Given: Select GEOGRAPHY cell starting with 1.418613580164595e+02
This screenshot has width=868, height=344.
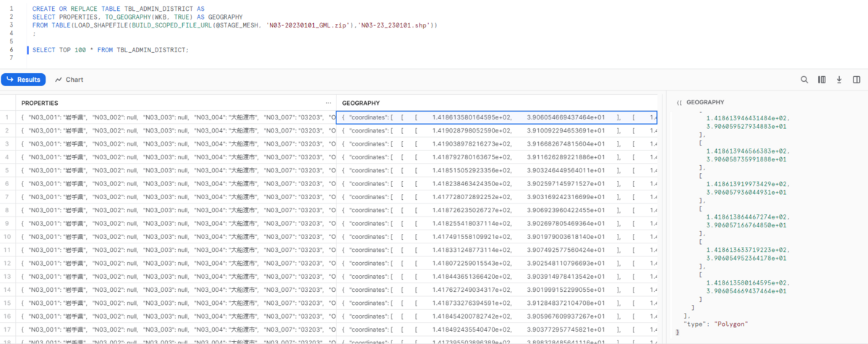Looking at the screenshot, I should 498,117.
